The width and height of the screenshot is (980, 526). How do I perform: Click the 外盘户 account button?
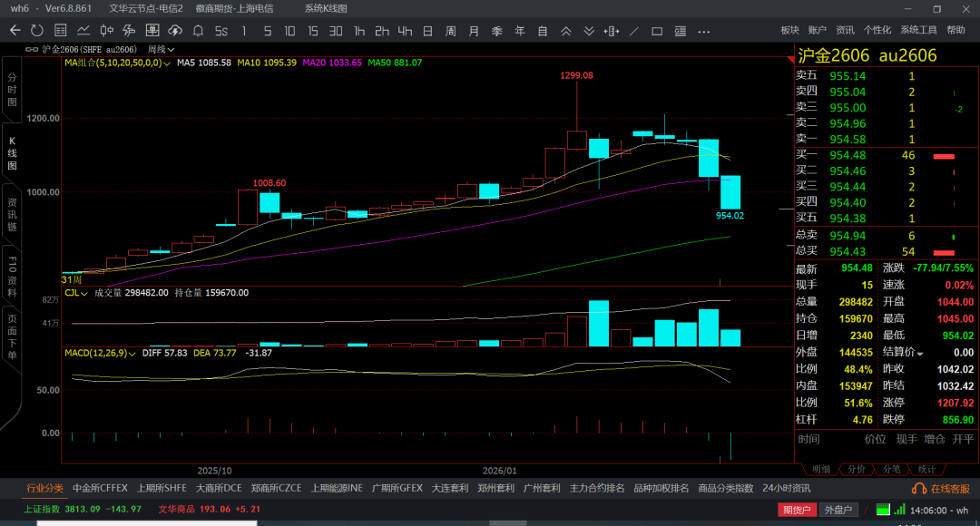click(x=838, y=510)
